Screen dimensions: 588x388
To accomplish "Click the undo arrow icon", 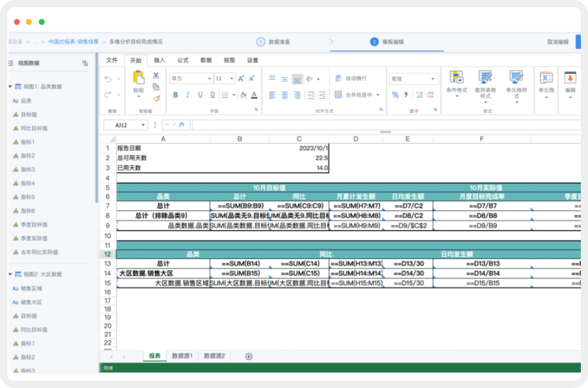I will tap(107, 79).
